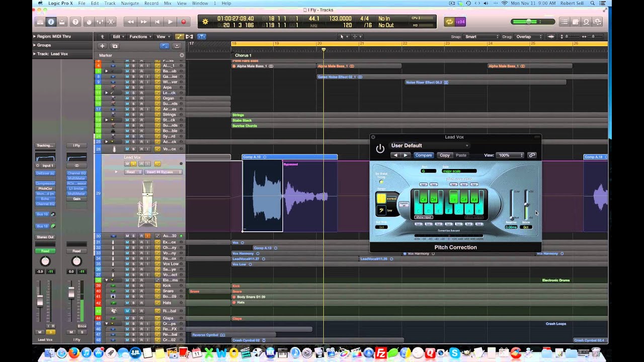Open Quick Help question mark button
The height and width of the screenshot is (362, 644).
pos(75,22)
